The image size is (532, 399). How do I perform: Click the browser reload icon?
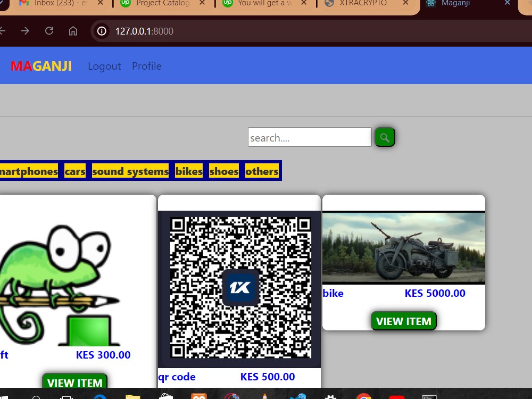click(x=49, y=31)
